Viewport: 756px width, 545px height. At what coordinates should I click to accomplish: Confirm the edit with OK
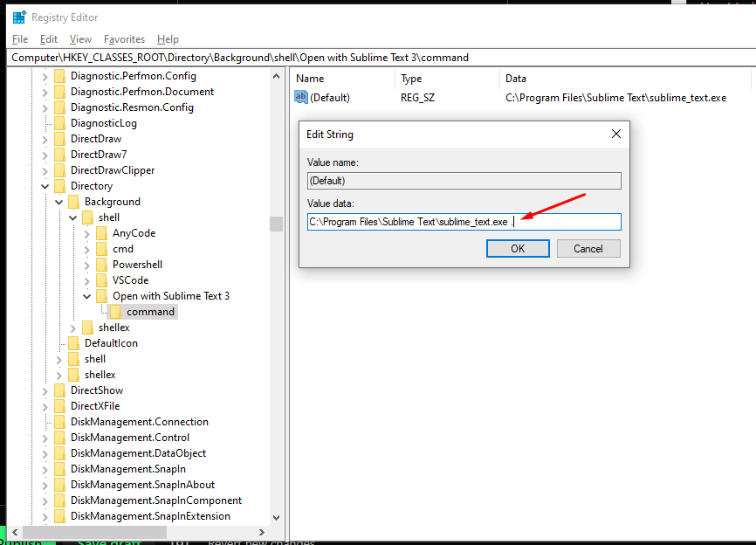pos(518,248)
